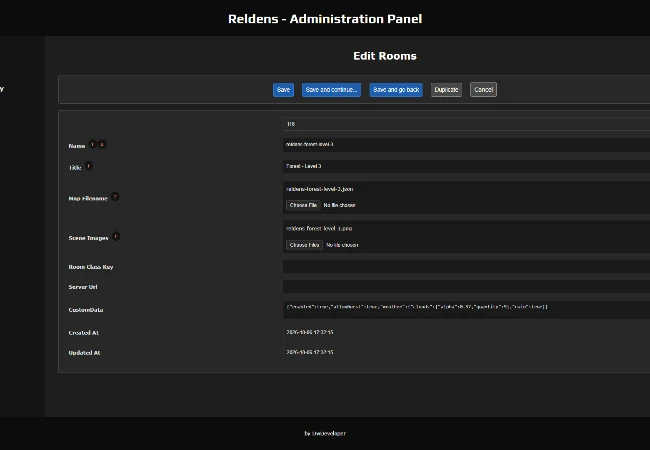This screenshot has height=450, width=650.
Task: Click the Name field label
Action: (x=77, y=146)
